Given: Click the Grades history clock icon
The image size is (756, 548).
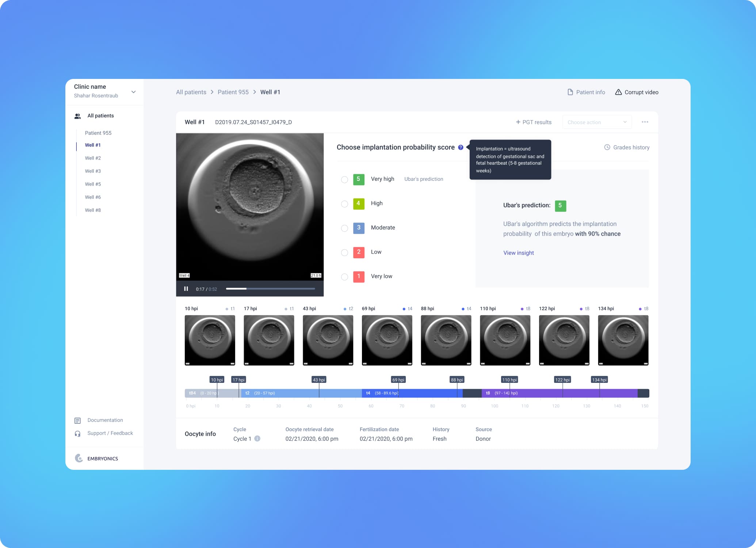Looking at the screenshot, I should coord(607,147).
